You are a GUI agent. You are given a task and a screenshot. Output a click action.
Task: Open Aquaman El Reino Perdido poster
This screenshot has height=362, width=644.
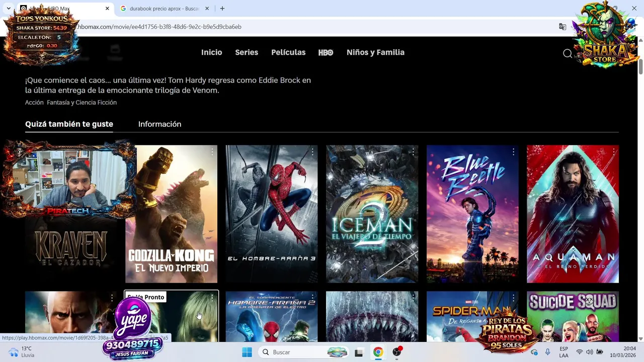coord(573,214)
